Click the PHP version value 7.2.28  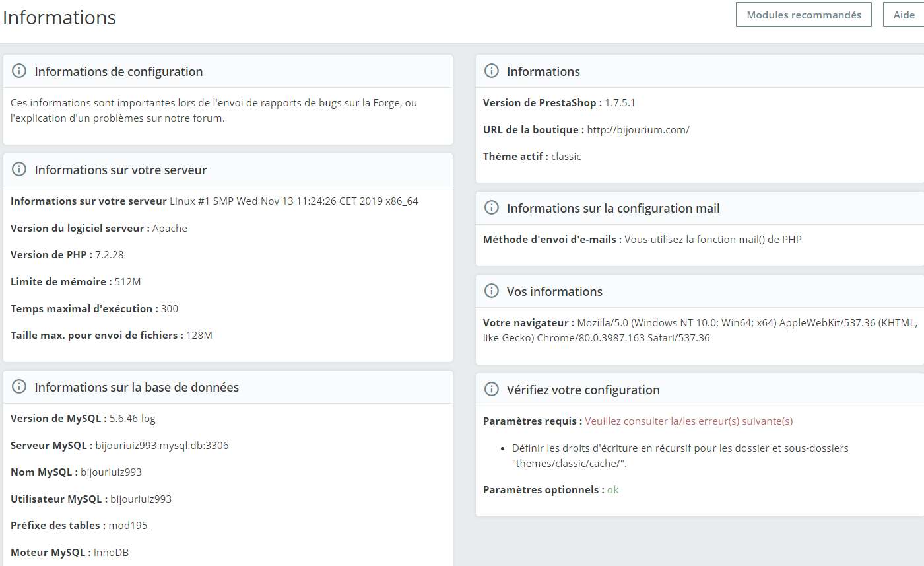tap(110, 255)
